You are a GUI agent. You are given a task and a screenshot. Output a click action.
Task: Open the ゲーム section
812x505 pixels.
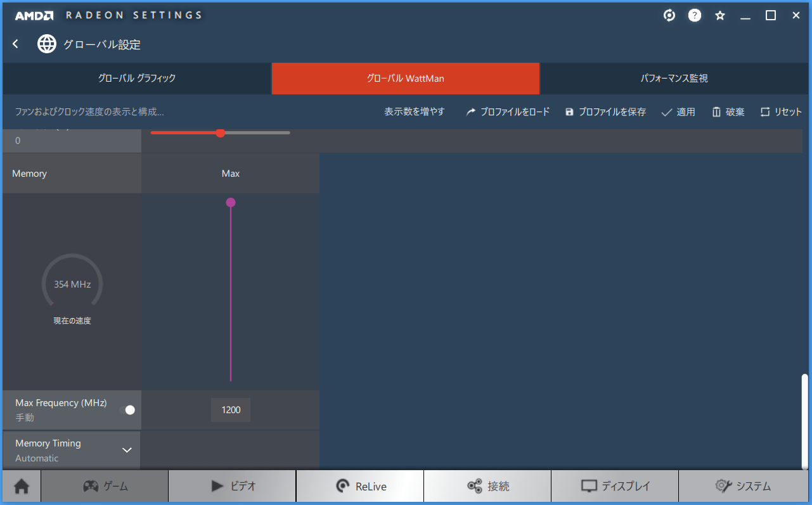click(105, 486)
